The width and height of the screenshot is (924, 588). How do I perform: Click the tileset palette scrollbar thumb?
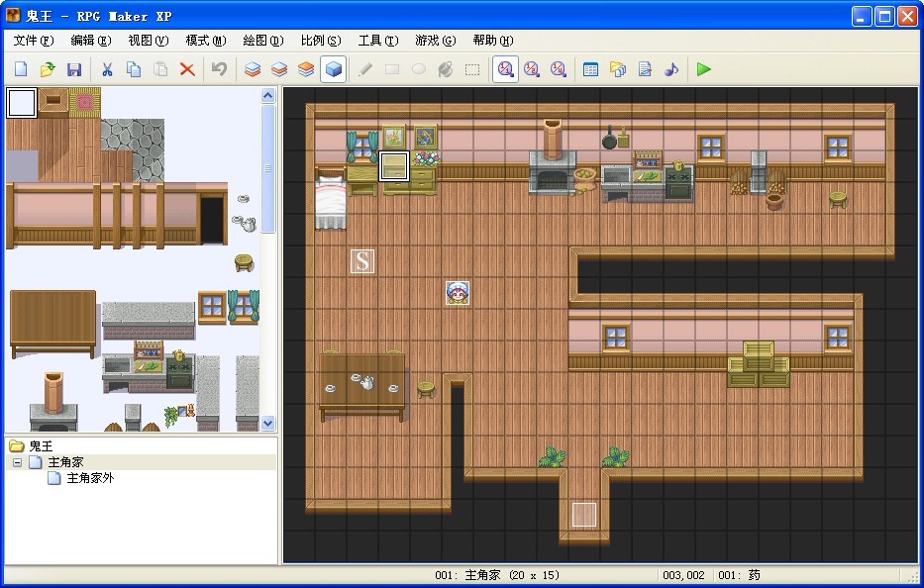tap(268, 168)
